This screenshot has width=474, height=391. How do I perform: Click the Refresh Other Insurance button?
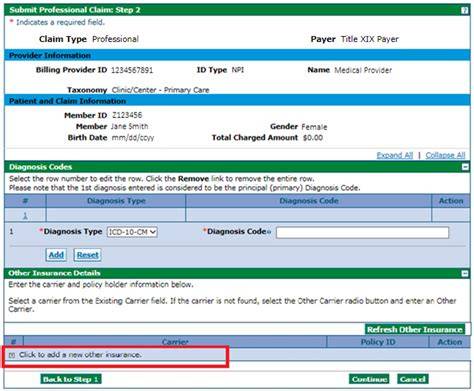tap(415, 329)
